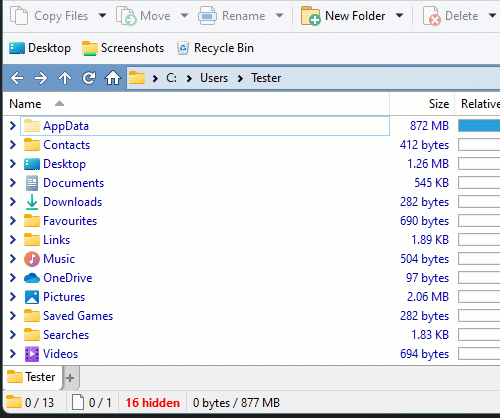Select the Tester folder tab
This screenshot has width=500, height=418.
pyautogui.click(x=33, y=377)
